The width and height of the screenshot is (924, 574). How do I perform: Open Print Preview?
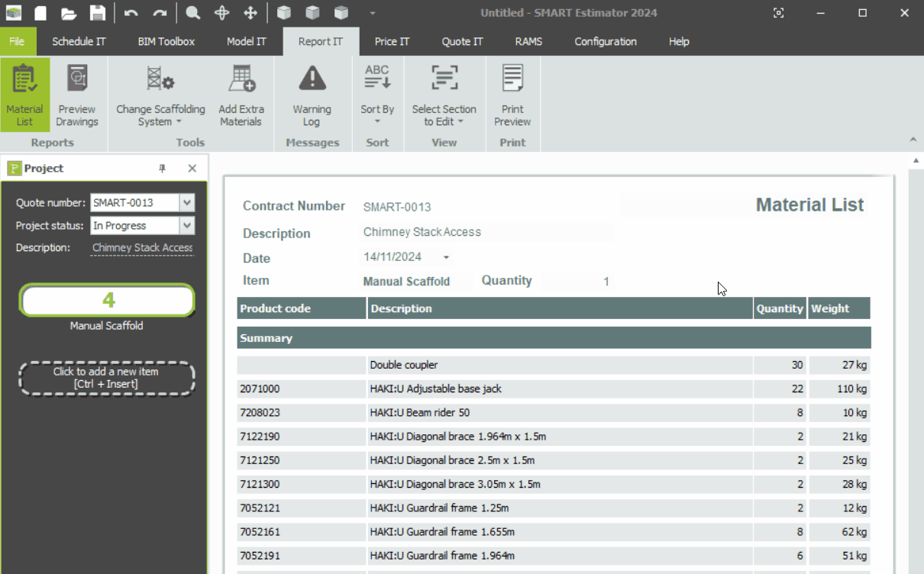tap(512, 95)
